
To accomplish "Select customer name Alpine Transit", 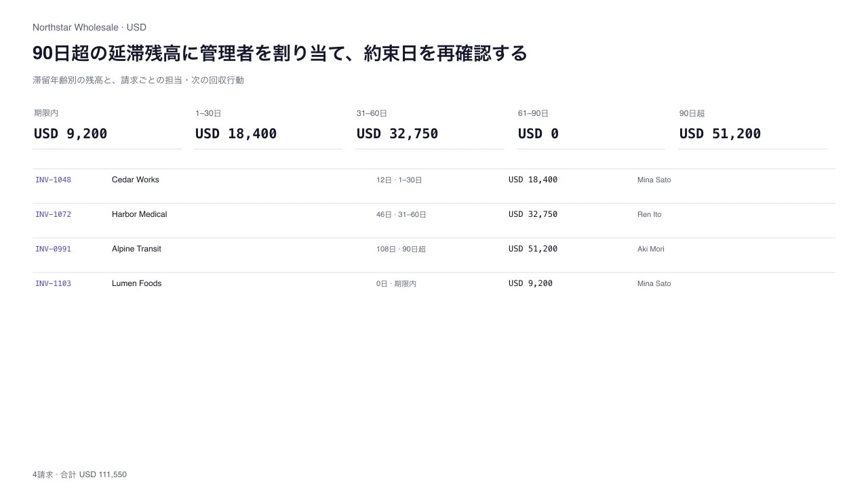I will point(136,249).
